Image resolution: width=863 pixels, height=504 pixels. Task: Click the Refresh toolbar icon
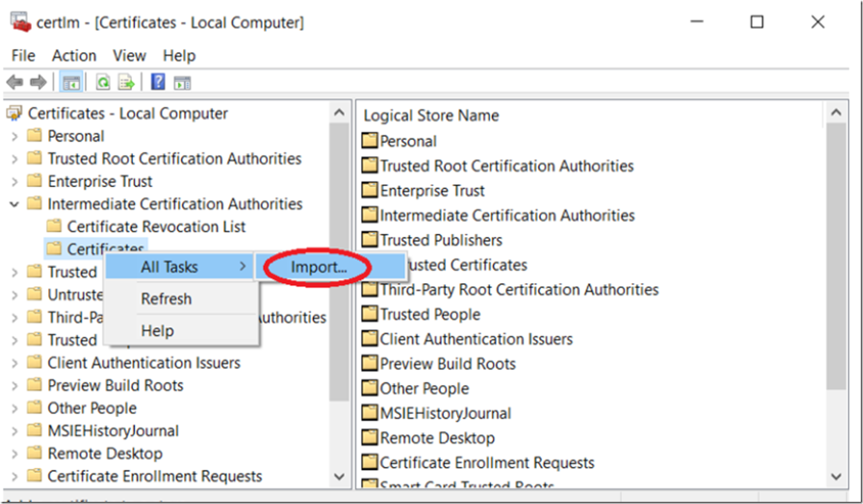[x=103, y=82]
